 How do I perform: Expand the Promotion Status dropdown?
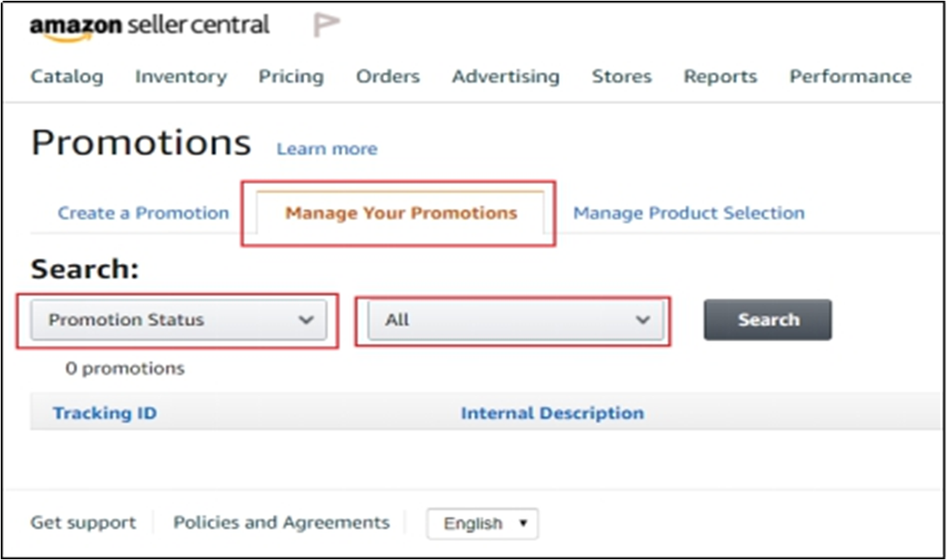(179, 320)
